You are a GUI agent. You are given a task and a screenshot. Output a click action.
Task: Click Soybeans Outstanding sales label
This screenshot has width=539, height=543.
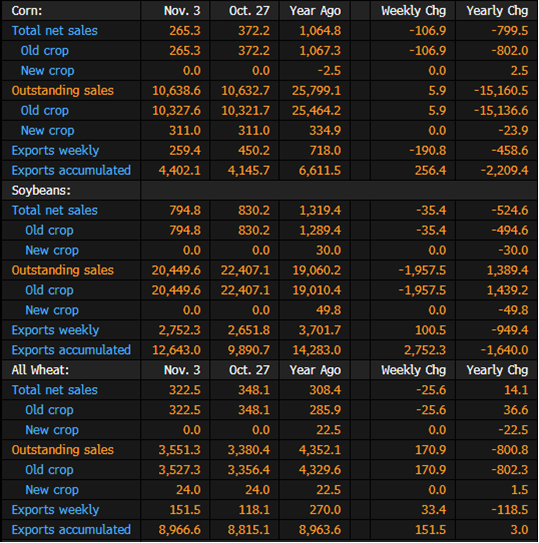coord(62,270)
